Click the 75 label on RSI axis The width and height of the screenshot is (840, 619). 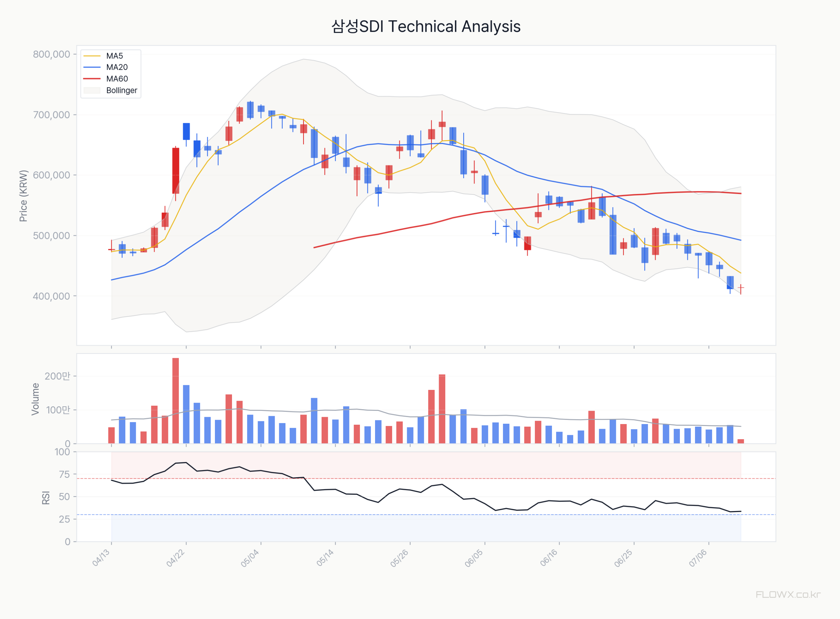(x=65, y=475)
